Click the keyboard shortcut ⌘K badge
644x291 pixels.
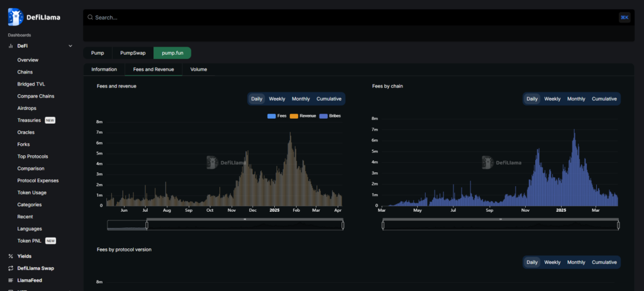click(625, 18)
